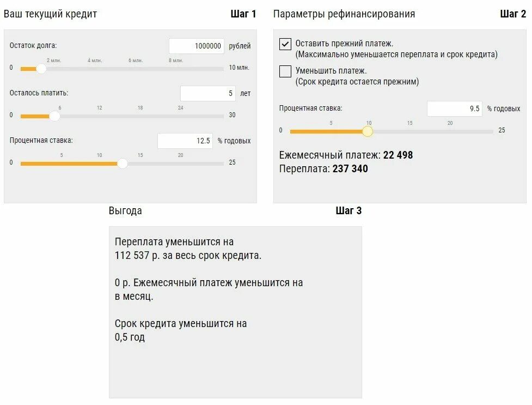Click the current loan interest rate slider handle
Screen dimensions: 532x405
pos(123,164)
